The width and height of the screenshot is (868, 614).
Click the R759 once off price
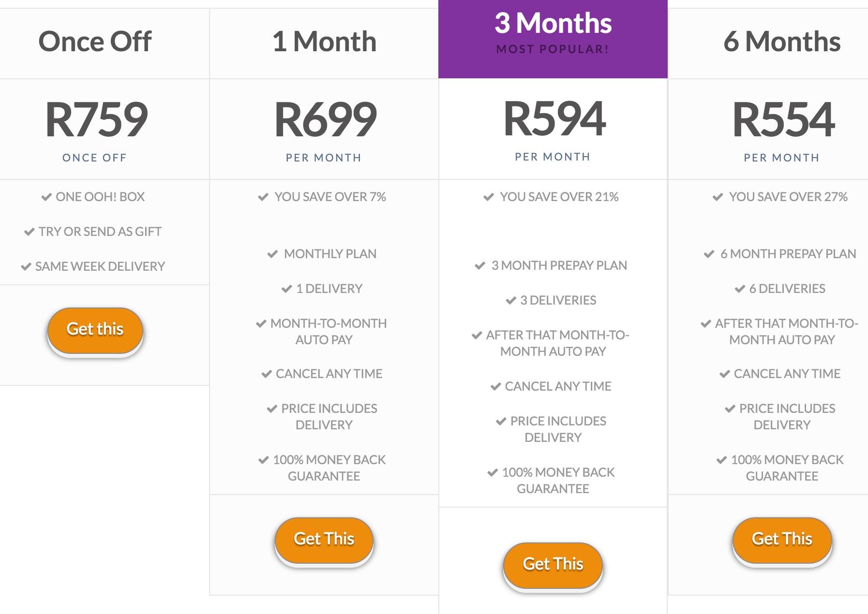[96, 120]
